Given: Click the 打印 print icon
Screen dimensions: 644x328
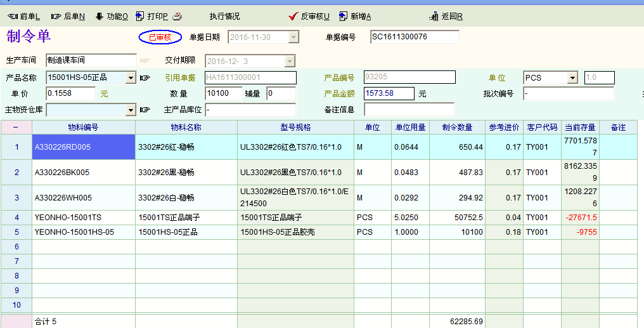Looking at the screenshot, I should (140, 16).
